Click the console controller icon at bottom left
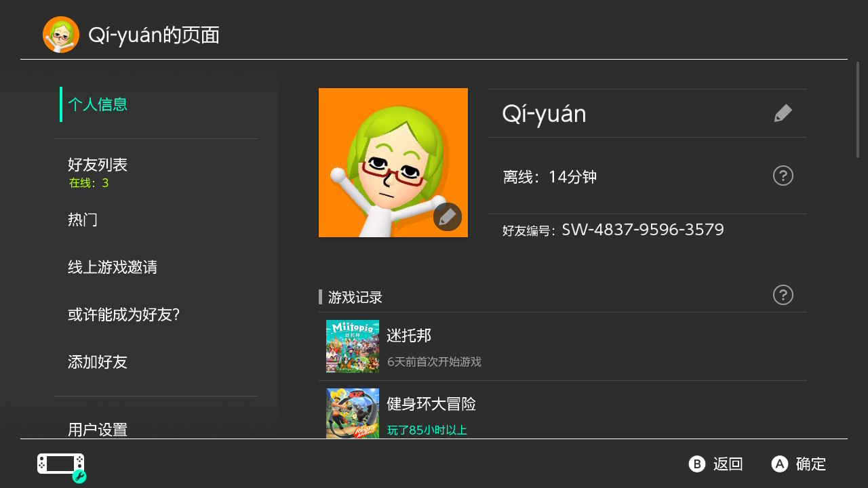 pyautogui.click(x=61, y=465)
